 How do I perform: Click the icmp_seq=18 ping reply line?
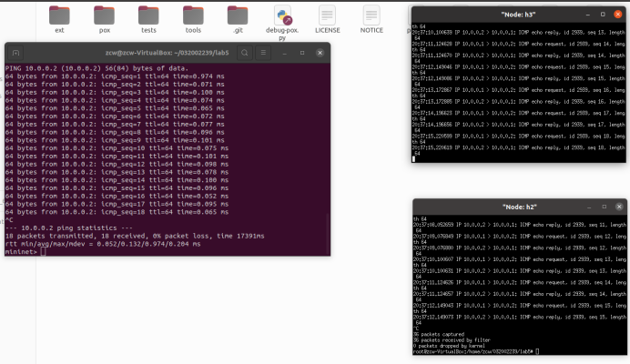(117, 212)
